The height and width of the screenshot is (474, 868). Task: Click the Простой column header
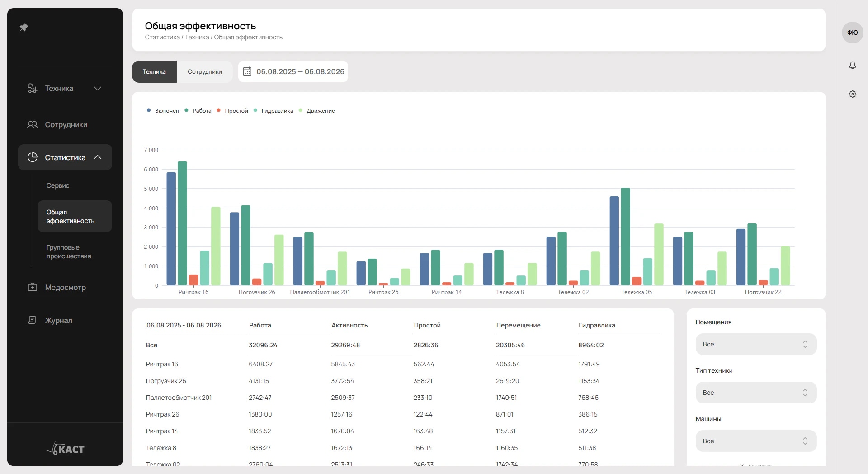pos(427,325)
